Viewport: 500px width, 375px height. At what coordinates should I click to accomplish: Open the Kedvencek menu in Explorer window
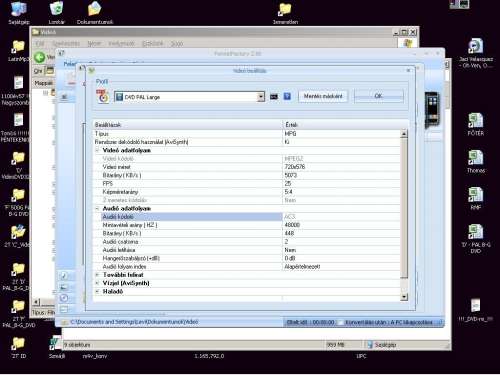click(x=122, y=44)
